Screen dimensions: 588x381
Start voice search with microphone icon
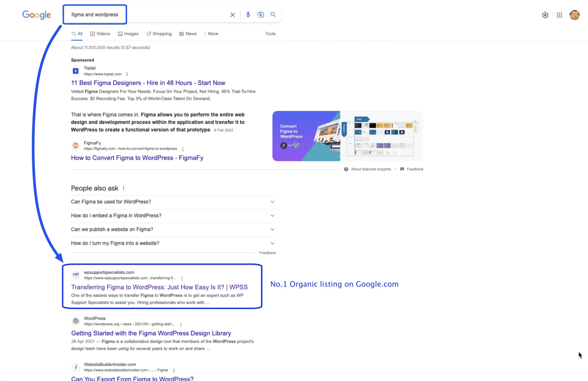(248, 15)
